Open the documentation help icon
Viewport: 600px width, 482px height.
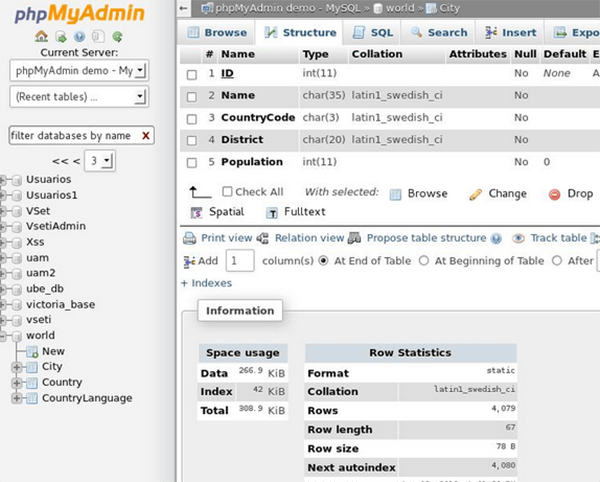(80, 37)
